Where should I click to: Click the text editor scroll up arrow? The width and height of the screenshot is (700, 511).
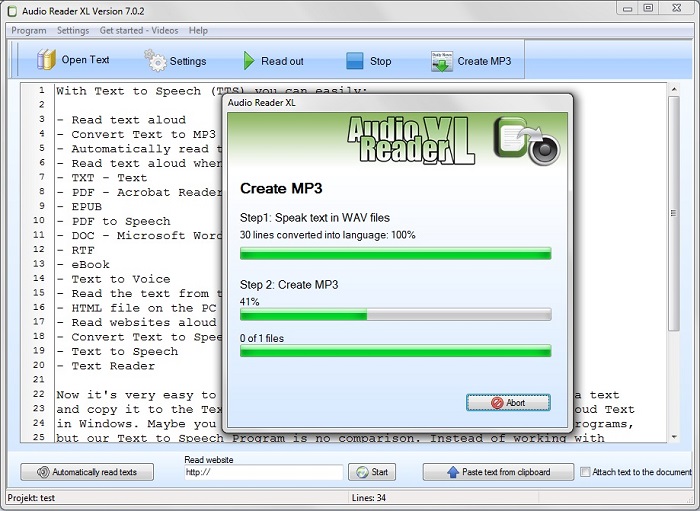pos(674,89)
